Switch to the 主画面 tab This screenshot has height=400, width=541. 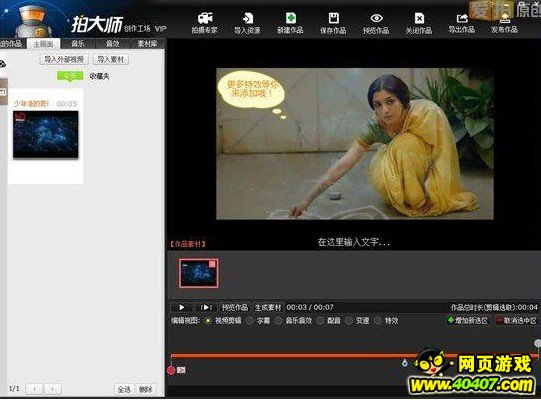click(x=43, y=44)
